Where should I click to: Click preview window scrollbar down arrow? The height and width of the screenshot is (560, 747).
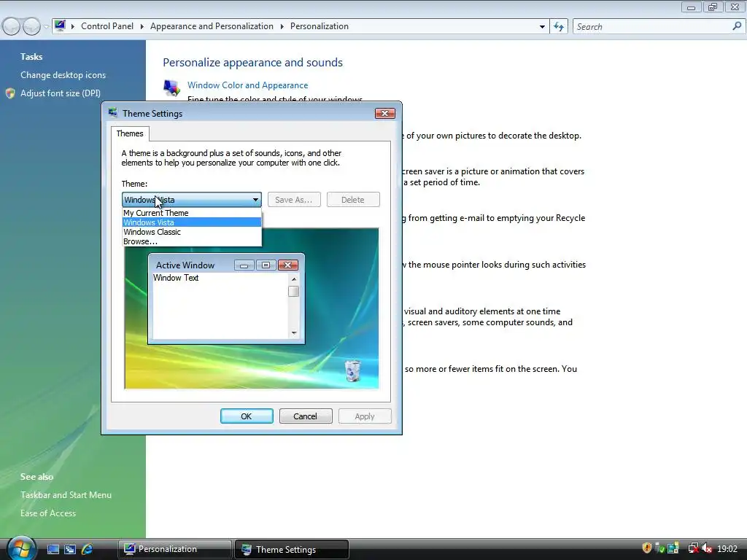pos(293,332)
